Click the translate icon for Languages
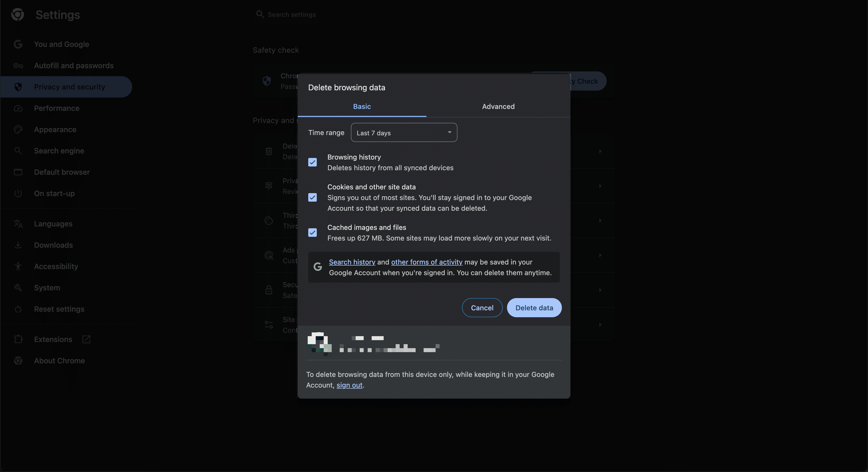The height and width of the screenshot is (472, 868). tap(18, 224)
